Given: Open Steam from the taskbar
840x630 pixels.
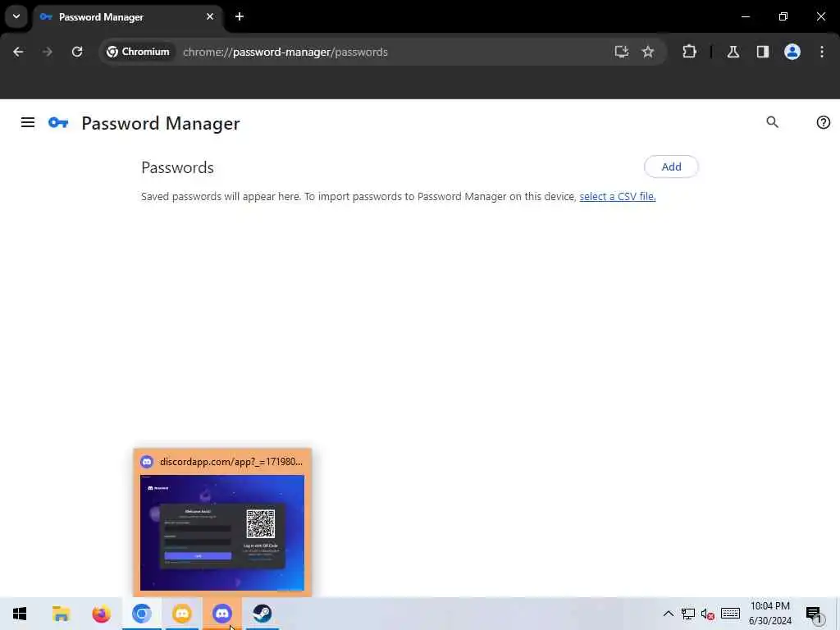Looking at the screenshot, I should 262,614.
